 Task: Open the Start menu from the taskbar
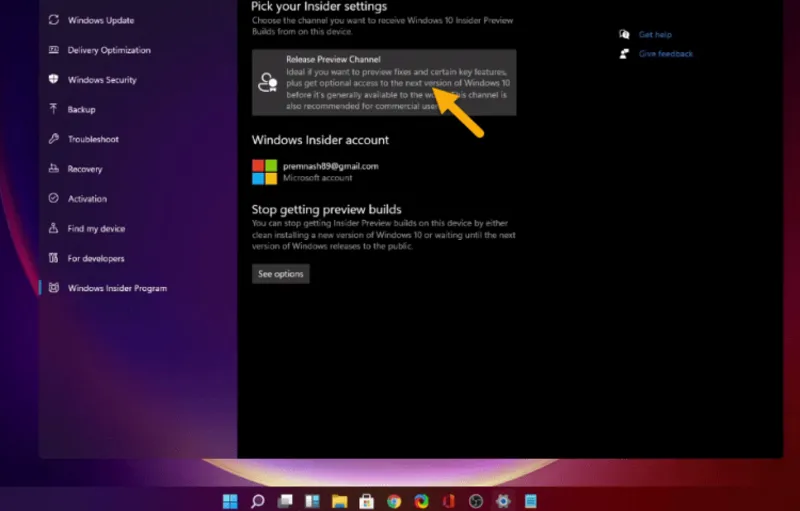coord(230,501)
